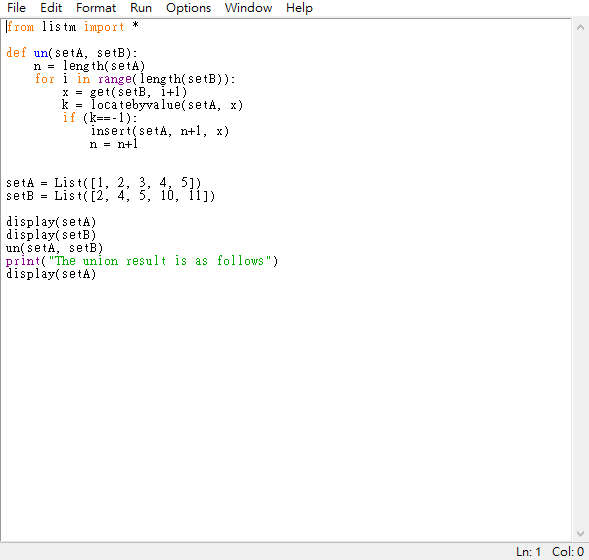Open the File menu

coord(16,8)
